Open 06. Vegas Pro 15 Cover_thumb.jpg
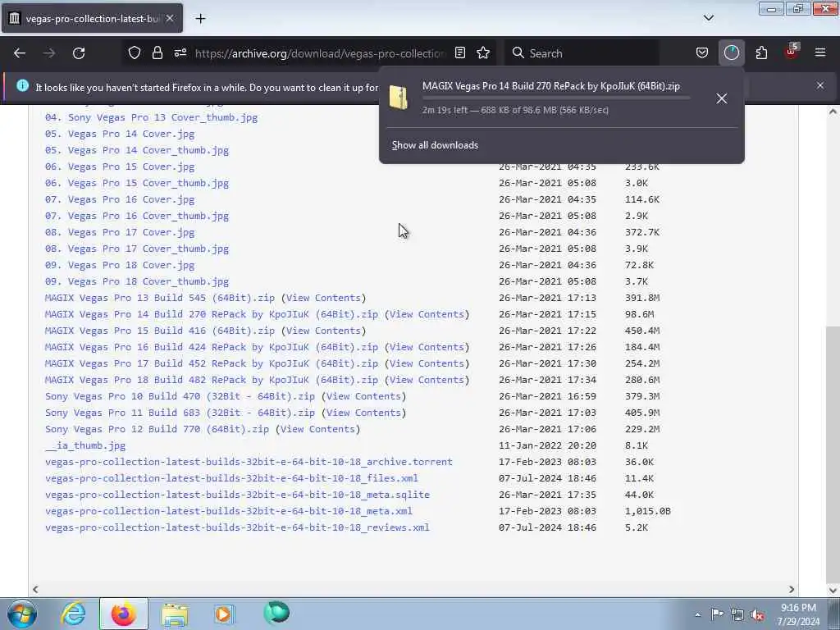The width and height of the screenshot is (840, 630). (137, 183)
